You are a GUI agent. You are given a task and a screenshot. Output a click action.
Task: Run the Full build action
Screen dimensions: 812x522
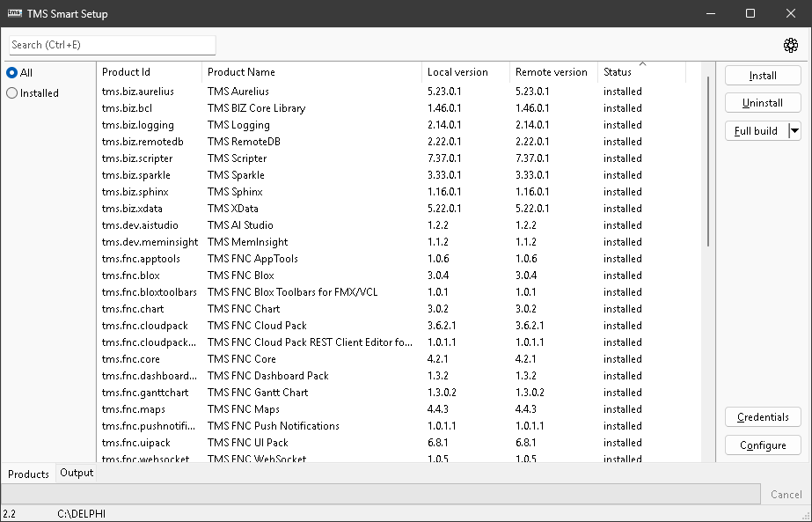click(x=756, y=131)
